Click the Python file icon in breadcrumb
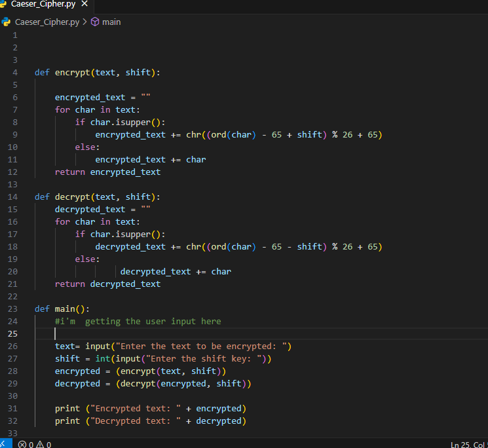The image size is (488, 448). (x=6, y=22)
